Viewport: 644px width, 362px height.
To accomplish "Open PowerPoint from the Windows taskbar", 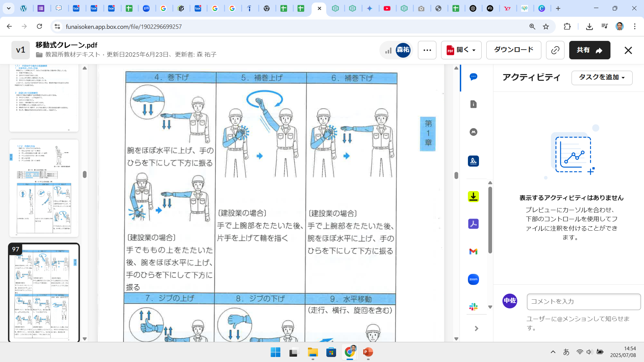I will click(x=368, y=352).
